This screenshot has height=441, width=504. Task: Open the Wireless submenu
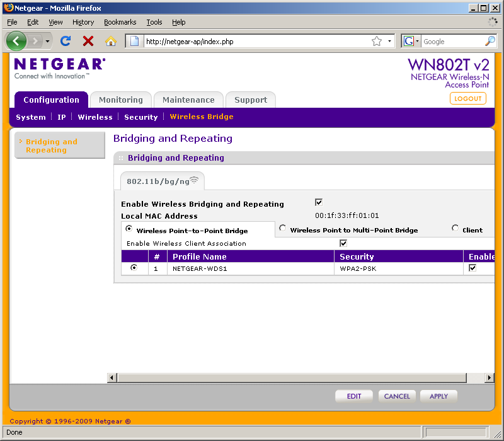click(95, 117)
